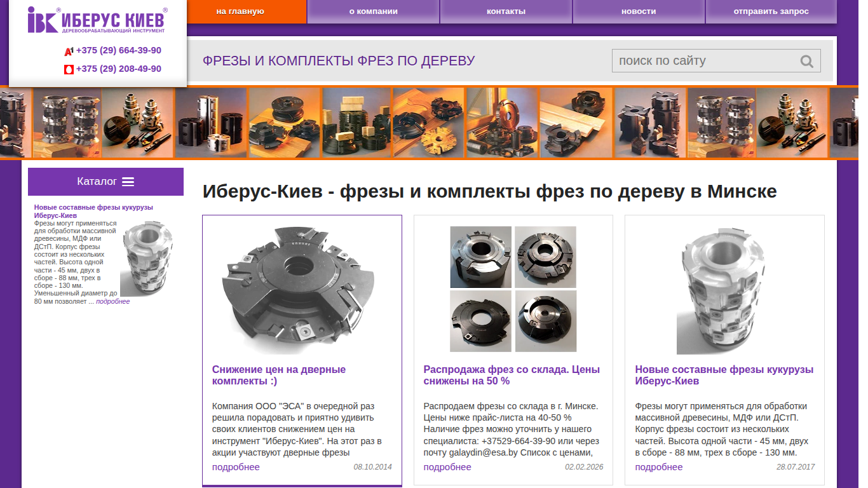Click «подробнее» in the corn cutters card
868x488 pixels.
click(659, 467)
